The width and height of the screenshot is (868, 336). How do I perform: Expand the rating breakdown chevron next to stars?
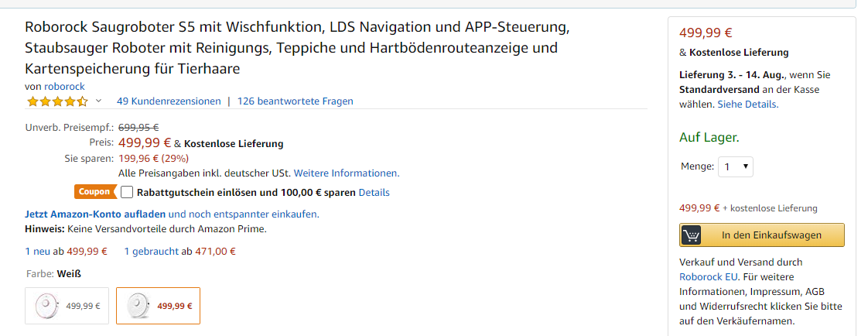99,101
